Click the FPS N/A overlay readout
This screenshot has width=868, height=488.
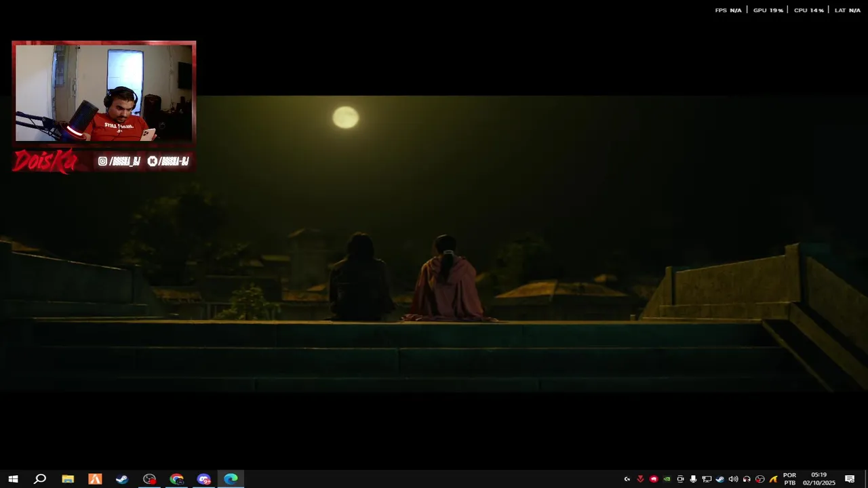point(728,10)
